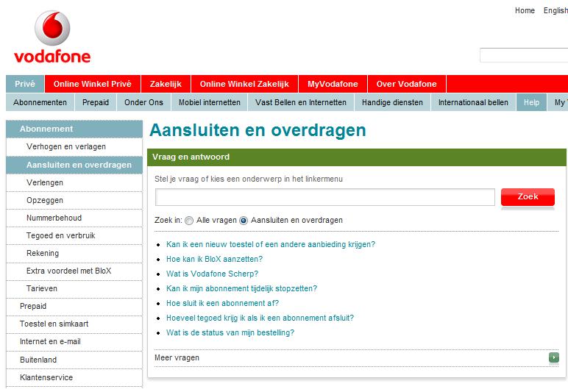Open Vast Bellen en Internetten
The height and width of the screenshot is (392, 568).
301,102
